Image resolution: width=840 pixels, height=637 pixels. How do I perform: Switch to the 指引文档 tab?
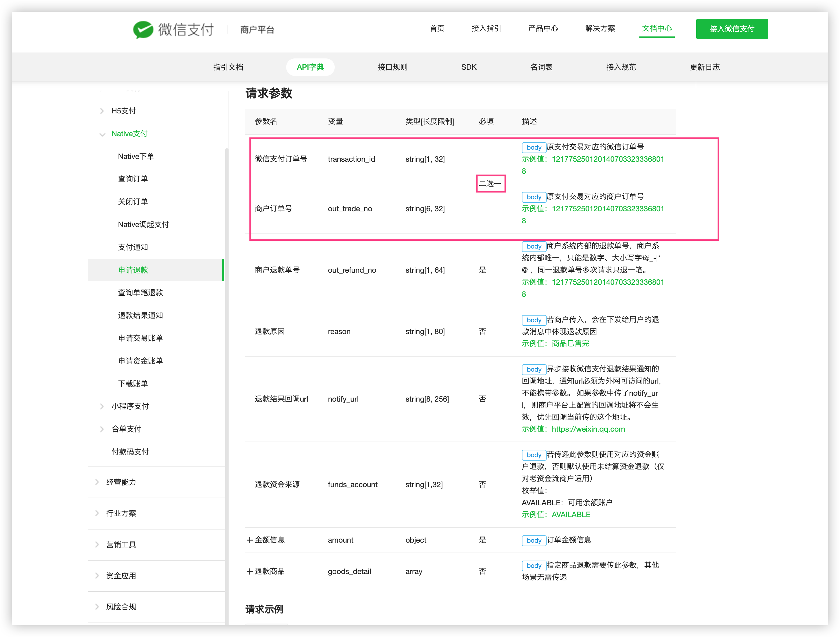click(228, 67)
